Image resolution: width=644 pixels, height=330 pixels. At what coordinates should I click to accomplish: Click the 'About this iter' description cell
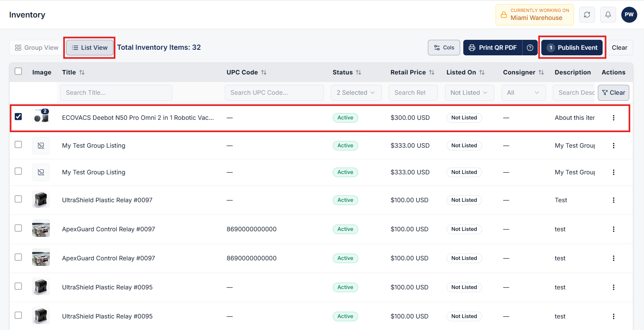[575, 118]
